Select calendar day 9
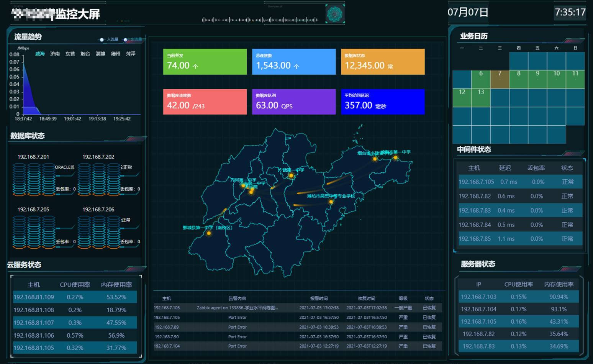Image resolution: width=593 pixels, height=364 pixels. point(537,79)
